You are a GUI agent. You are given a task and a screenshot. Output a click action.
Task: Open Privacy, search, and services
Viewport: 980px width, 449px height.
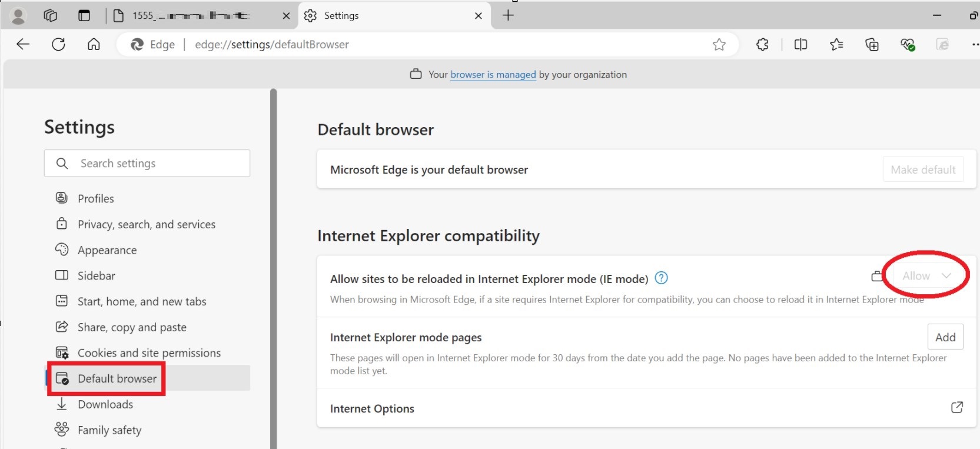point(148,224)
